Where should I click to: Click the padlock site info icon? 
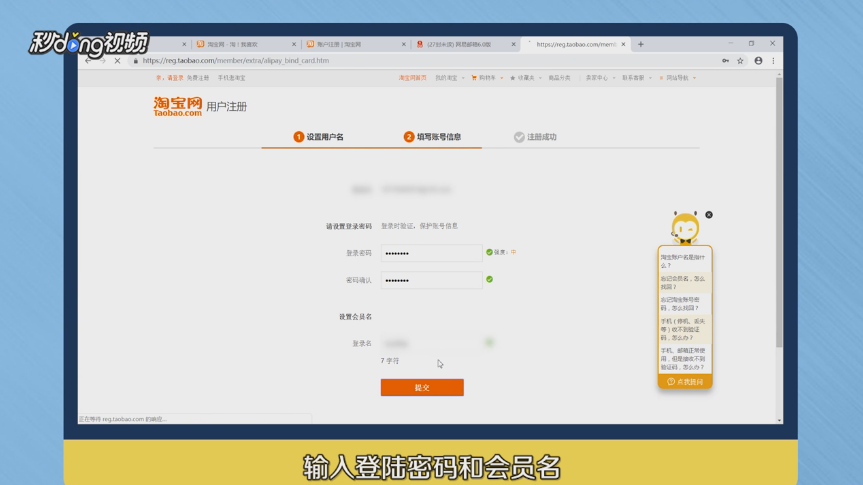coord(135,61)
